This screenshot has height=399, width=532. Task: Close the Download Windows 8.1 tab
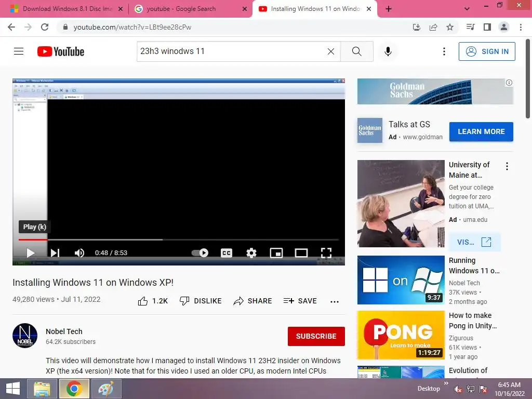pyautogui.click(x=121, y=9)
